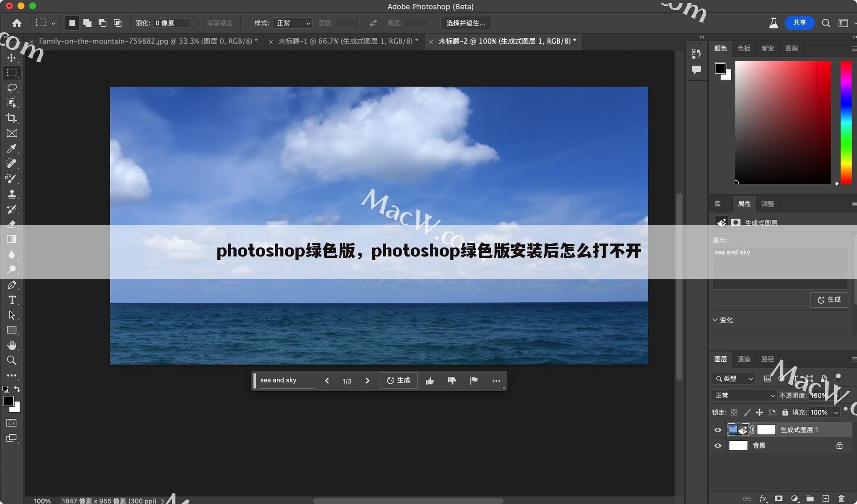Click 生成 in the Properties panel
Image resolution: width=857 pixels, height=504 pixels.
pyautogui.click(x=829, y=300)
